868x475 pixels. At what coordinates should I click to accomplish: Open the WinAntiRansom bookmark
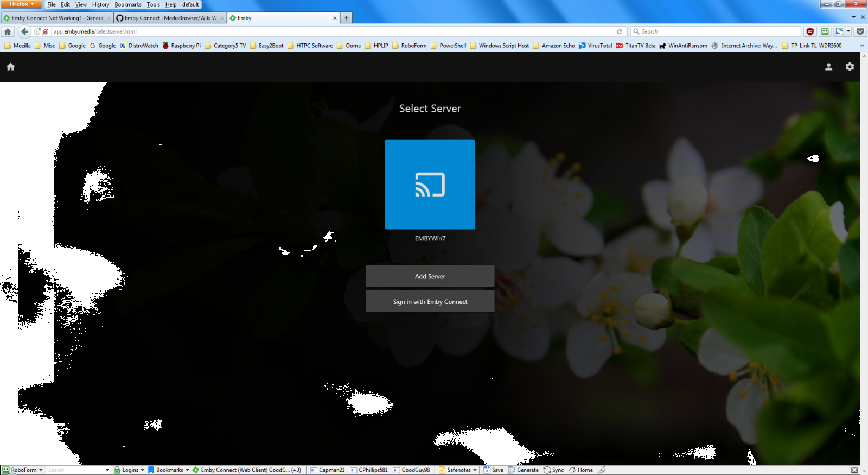point(684,46)
